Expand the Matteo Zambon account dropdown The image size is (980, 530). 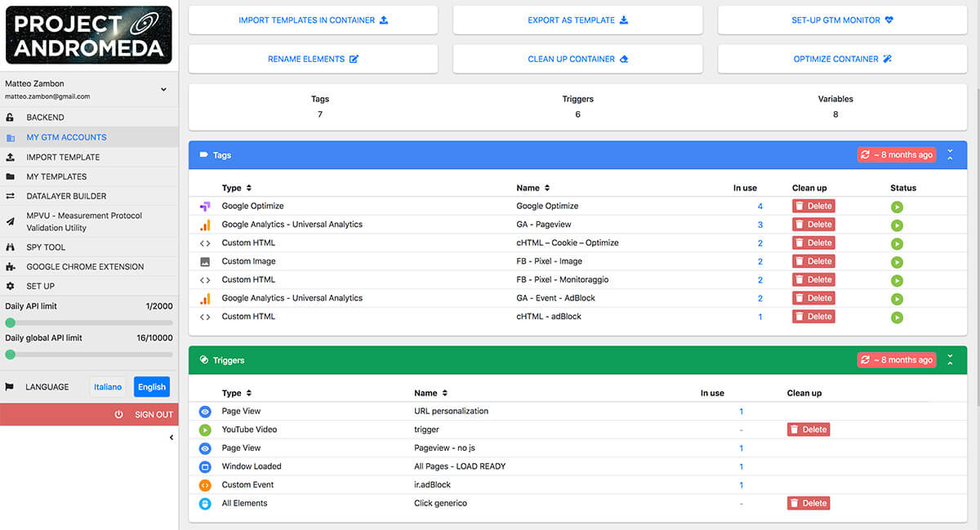point(163,90)
